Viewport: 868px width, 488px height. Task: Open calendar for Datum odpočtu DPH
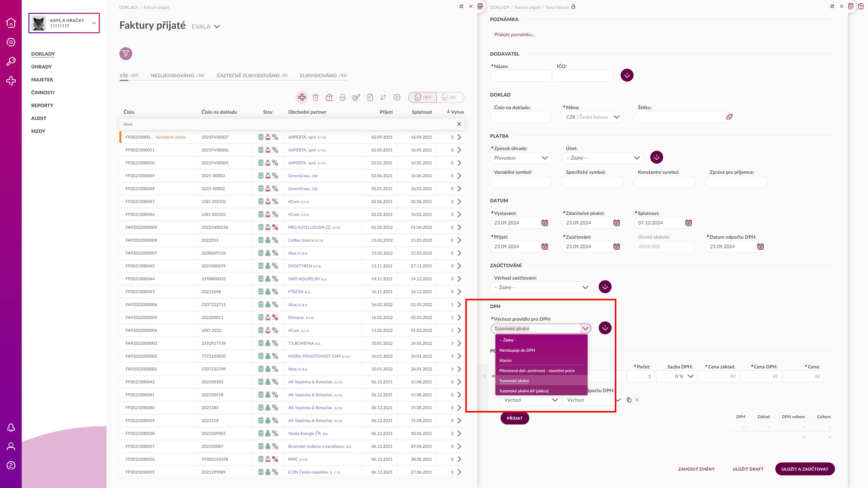click(761, 247)
